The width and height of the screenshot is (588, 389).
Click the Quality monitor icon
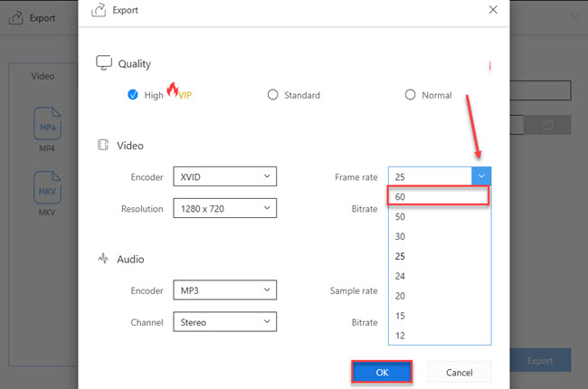[x=104, y=62]
